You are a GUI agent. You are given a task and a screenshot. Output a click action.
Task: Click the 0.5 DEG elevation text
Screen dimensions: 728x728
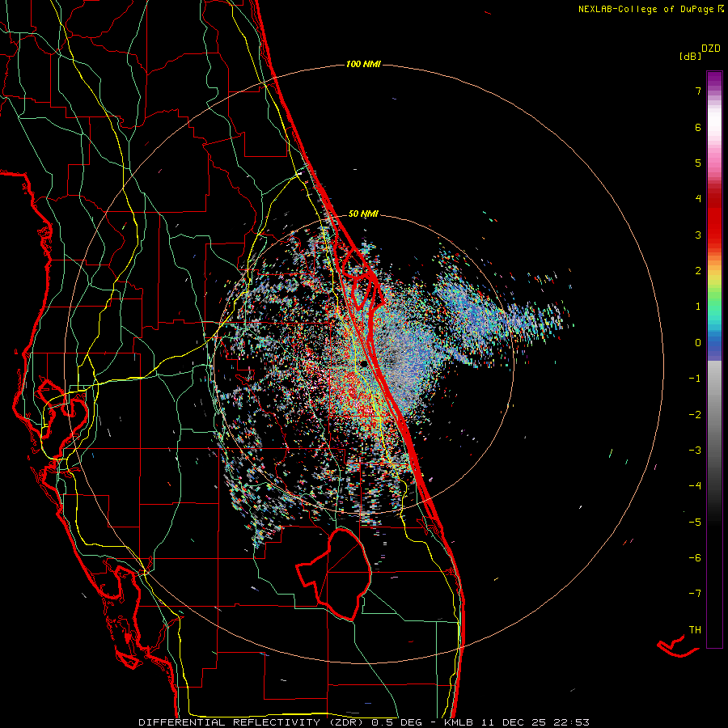pyautogui.click(x=397, y=722)
